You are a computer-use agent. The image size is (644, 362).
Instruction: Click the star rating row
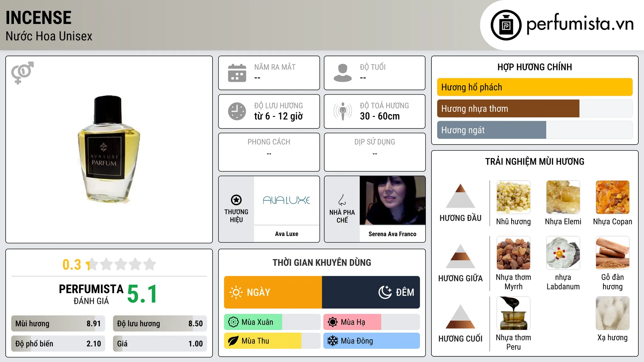coord(121,264)
